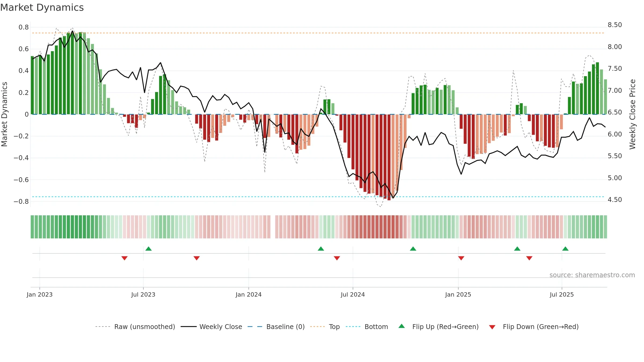
Task: Click the deepest red bar near September 2024
Action: point(389,157)
